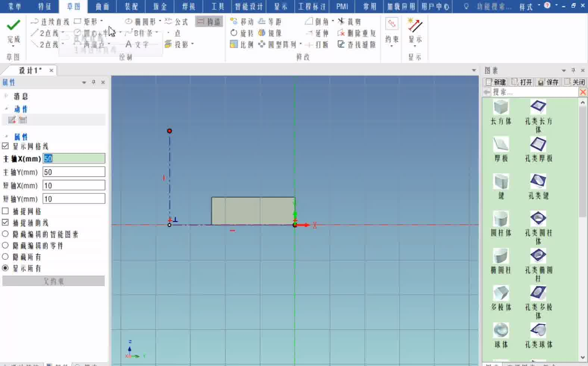Click 保存 save button in 图素 panel
588x366 pixels.
(548, 82)
